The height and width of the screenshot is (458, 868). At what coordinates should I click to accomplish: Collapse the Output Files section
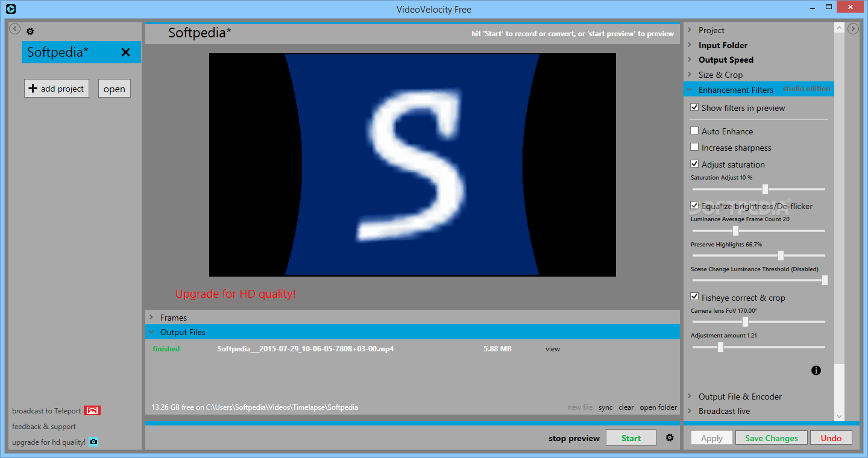[x=412, y=332]
